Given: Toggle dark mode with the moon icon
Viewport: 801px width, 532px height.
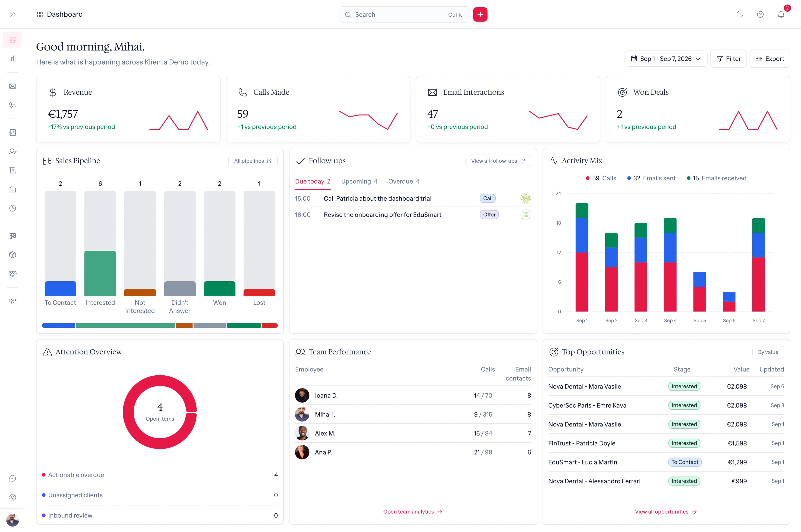Looking at the screenshot, I should tap(740, 14).
